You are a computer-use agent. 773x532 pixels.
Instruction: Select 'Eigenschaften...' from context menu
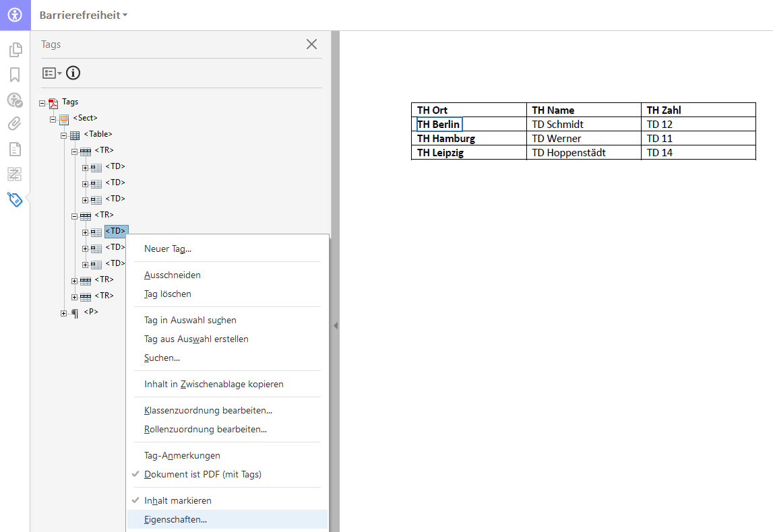point(175,519)
